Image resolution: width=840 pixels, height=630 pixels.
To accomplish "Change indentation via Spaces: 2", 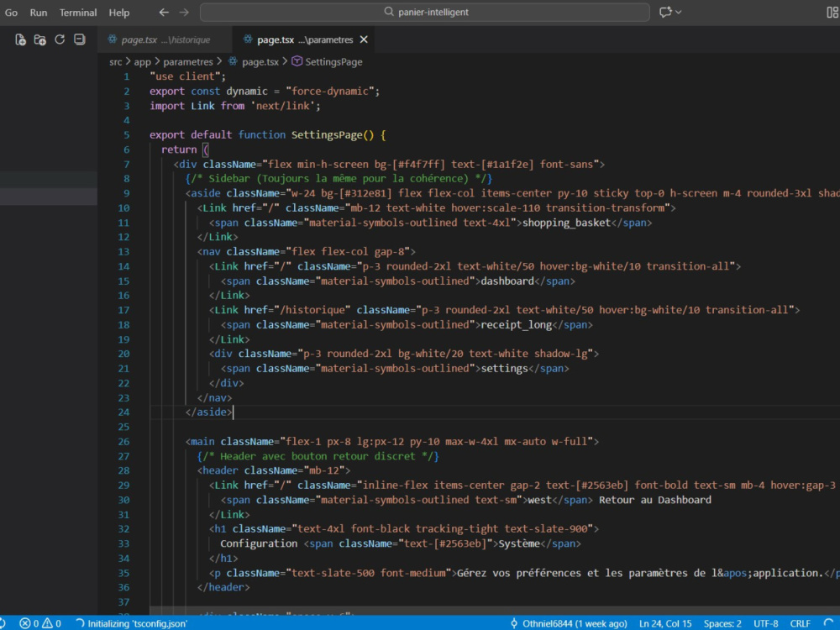I will (x=722, y=623).
